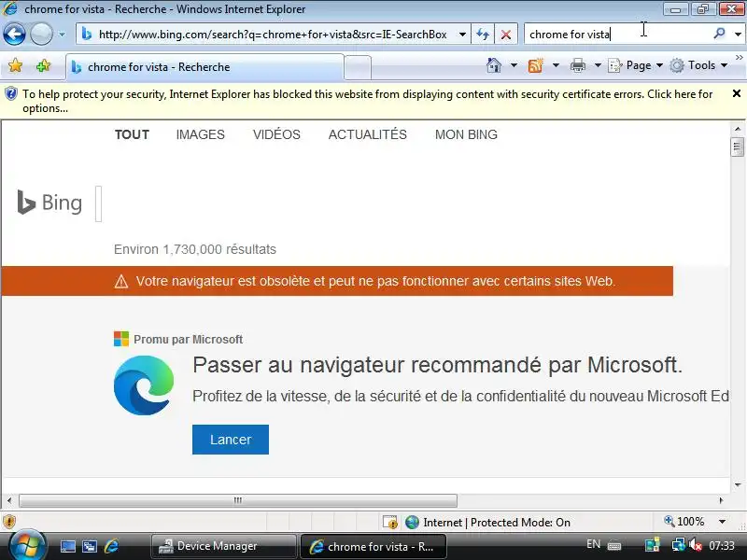
Task: Click the status bar shield warning icon
Action: tap(9, 522)
